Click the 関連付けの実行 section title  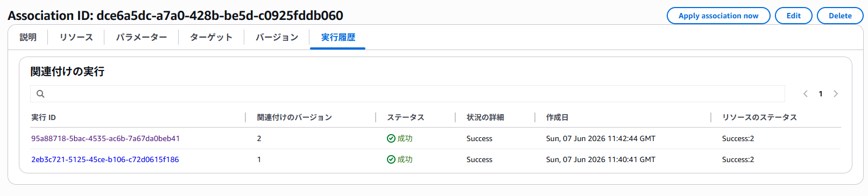[67, 72]
